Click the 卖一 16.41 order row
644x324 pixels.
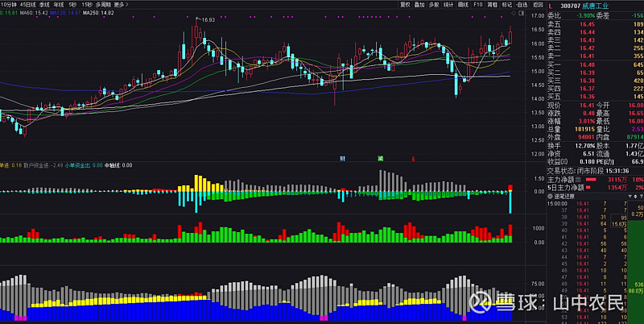click(x=595, y=56)
